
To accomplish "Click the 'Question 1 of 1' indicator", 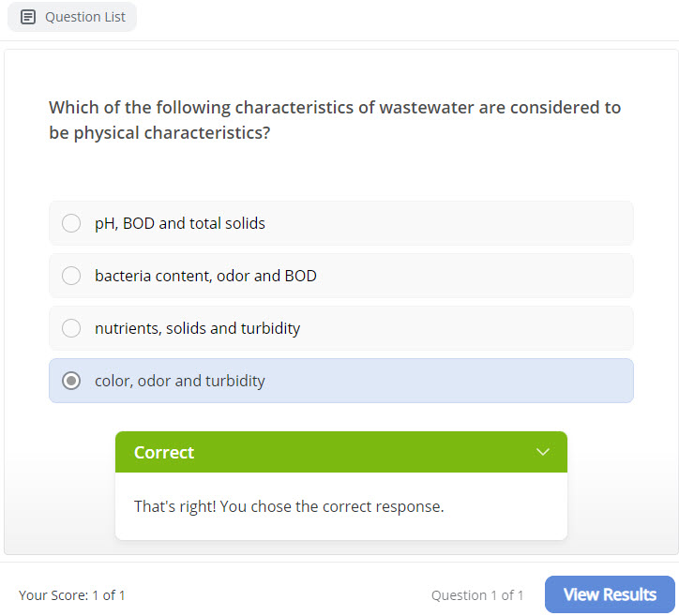I will 477,594.
